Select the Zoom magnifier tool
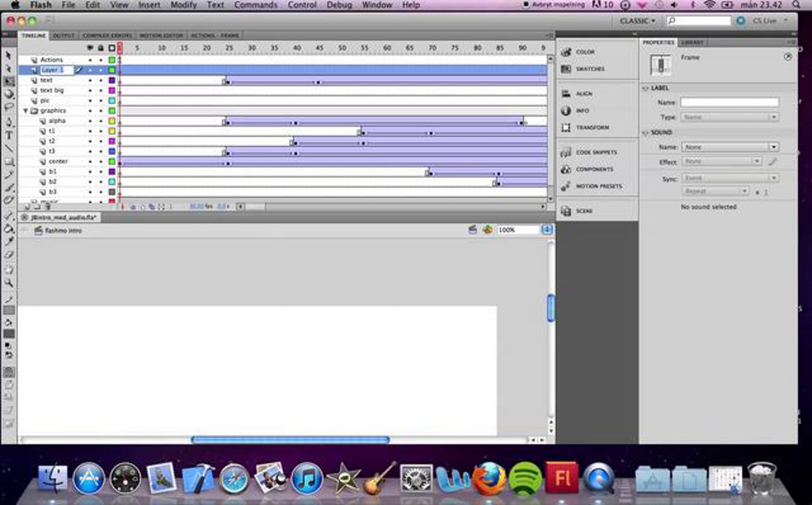The height and width of the screenshot is (505, 812). click(9, 283)
